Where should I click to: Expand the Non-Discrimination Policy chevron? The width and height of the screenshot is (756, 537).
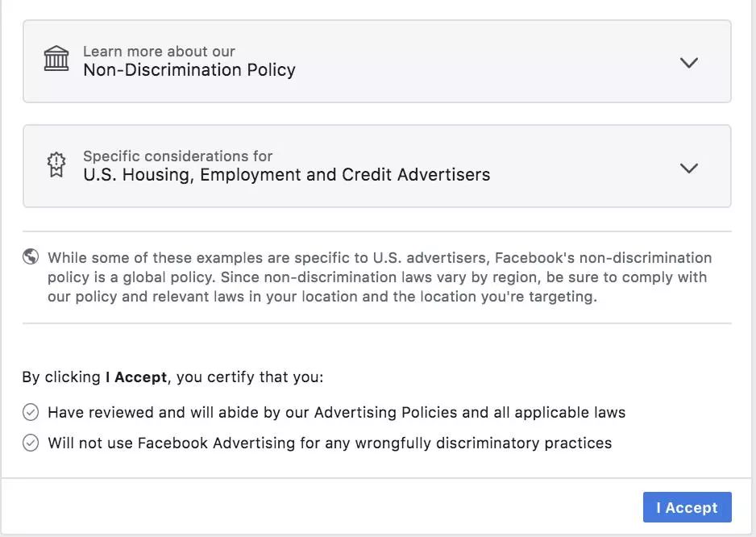click(x=688, y=62)
